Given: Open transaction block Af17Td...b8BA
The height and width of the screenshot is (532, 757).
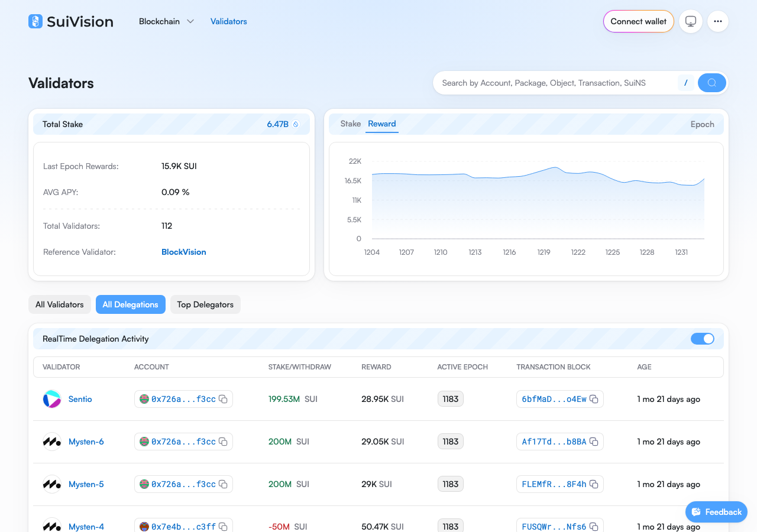Looking at the screenshot, I should click(554, 442).
